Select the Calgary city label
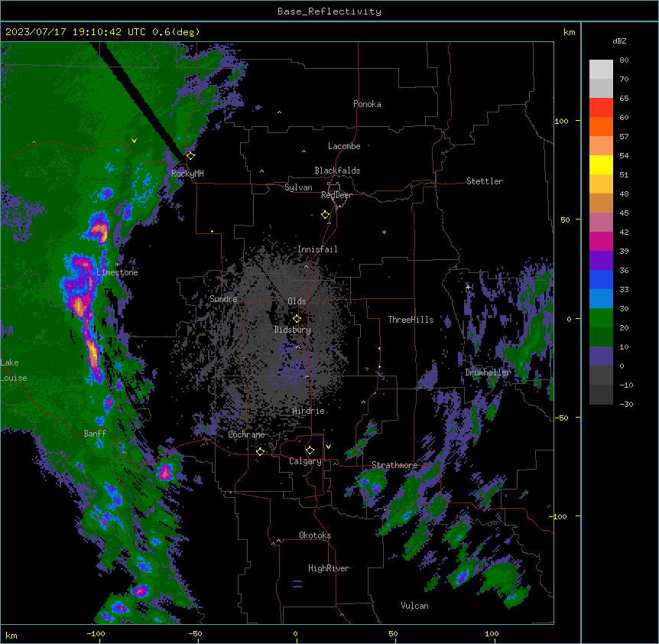 click(x=305, y=461)
